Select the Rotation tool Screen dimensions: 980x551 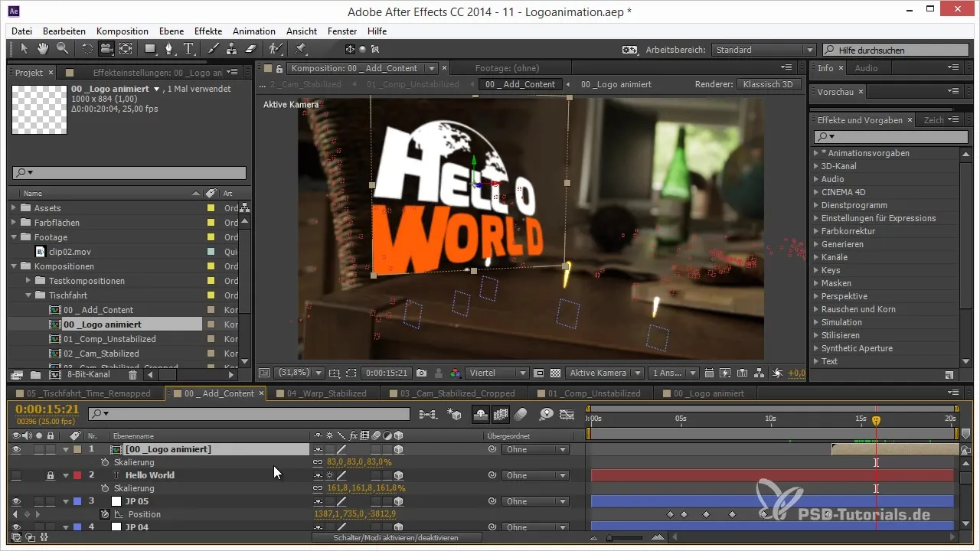pyautogui.click(x=87, y=49)
